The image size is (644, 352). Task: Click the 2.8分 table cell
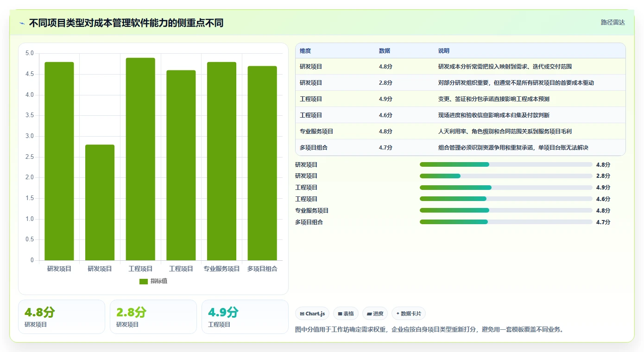coord(385,83)
